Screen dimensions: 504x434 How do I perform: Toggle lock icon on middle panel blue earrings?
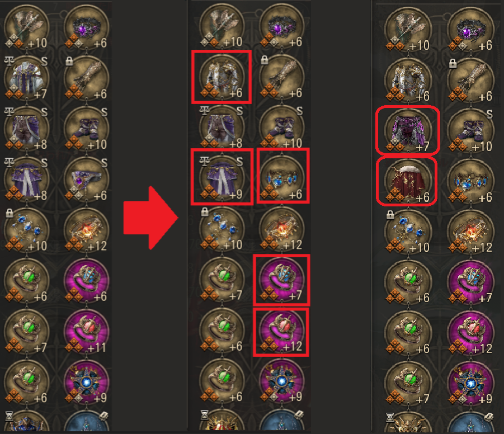[x=204, y=211]
